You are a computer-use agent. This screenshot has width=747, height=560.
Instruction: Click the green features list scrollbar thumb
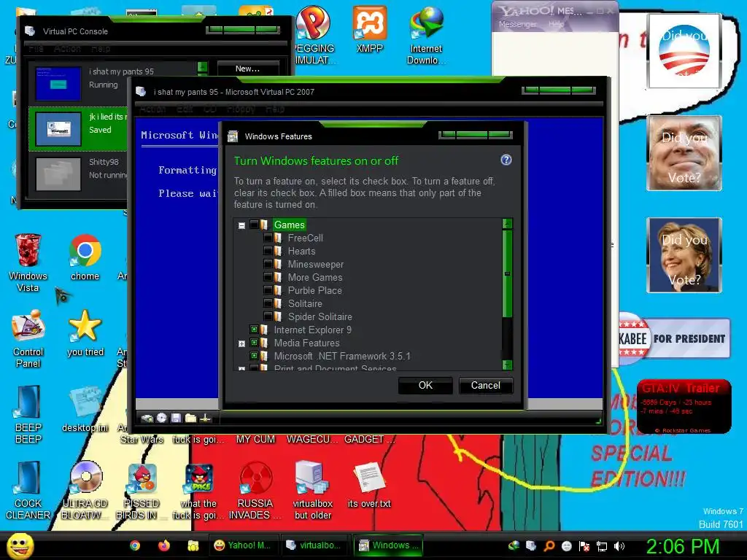click(x=508, y=274)
